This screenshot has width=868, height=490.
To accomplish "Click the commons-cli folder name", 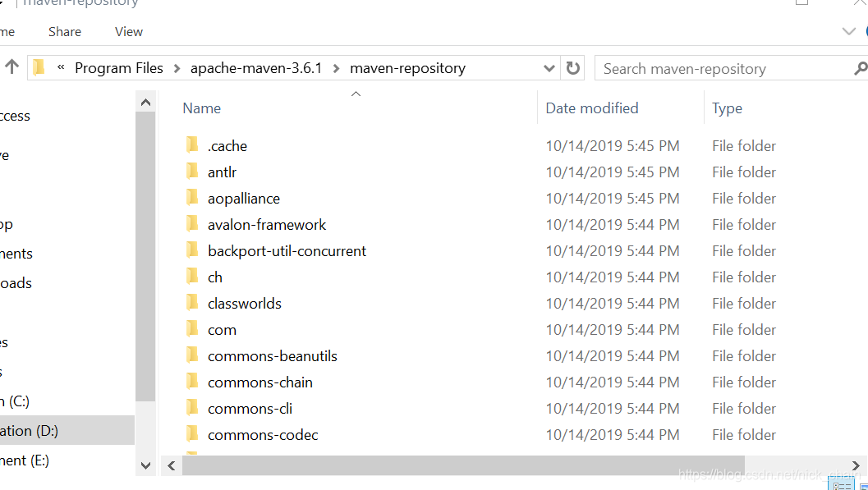I will (x=250, y=409).
